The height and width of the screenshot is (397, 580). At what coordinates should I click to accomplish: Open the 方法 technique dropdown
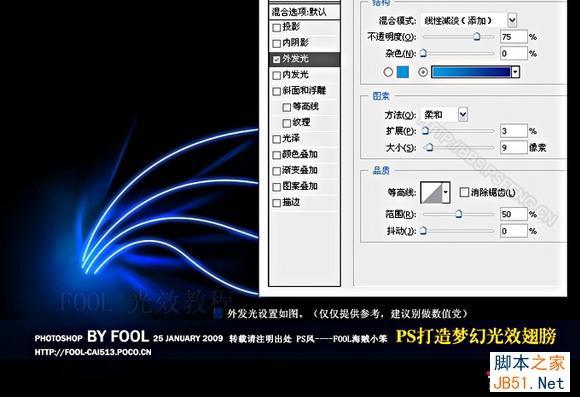pos(463,114)
